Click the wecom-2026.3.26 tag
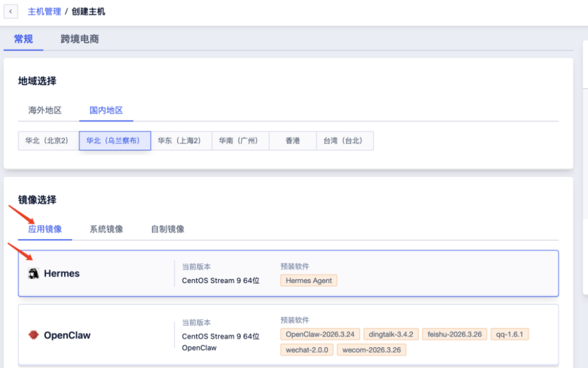This screenshot has height=368, width=588. [x=371, y=350]
